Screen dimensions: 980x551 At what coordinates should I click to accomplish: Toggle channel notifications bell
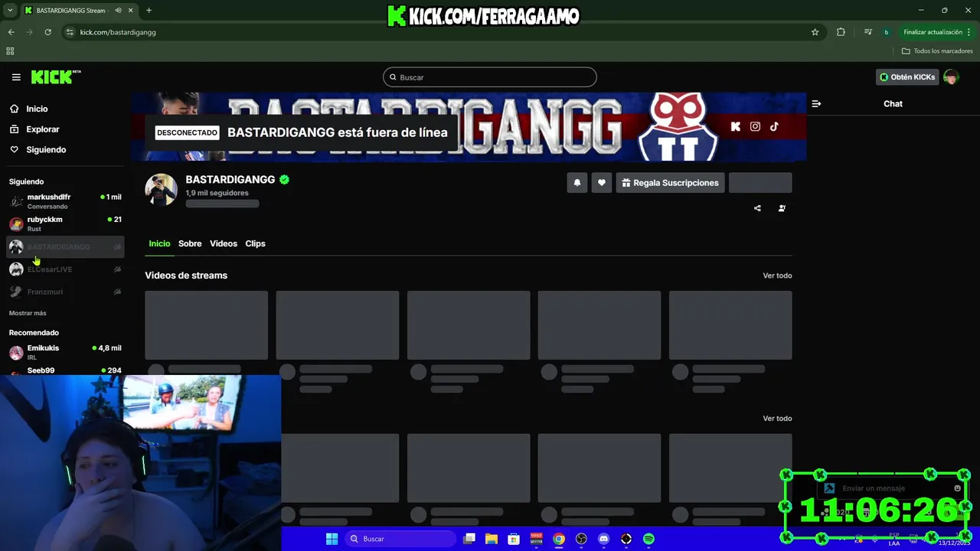click(577, 183)
